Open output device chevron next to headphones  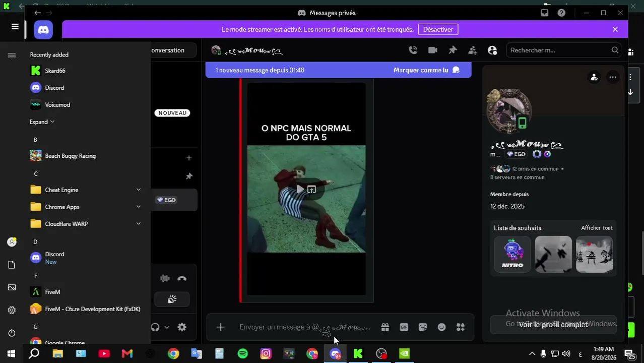pyautogui.click(x=167, y=327)
